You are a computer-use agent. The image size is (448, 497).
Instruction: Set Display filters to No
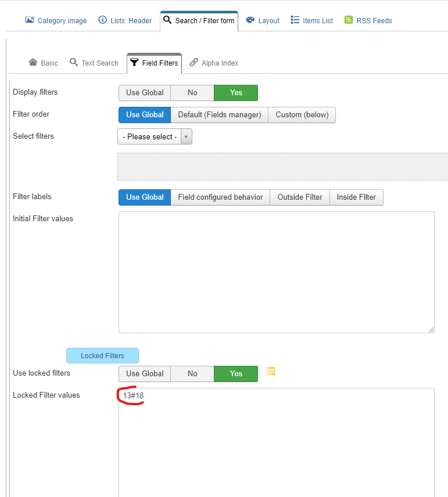[x=192, y=93]
